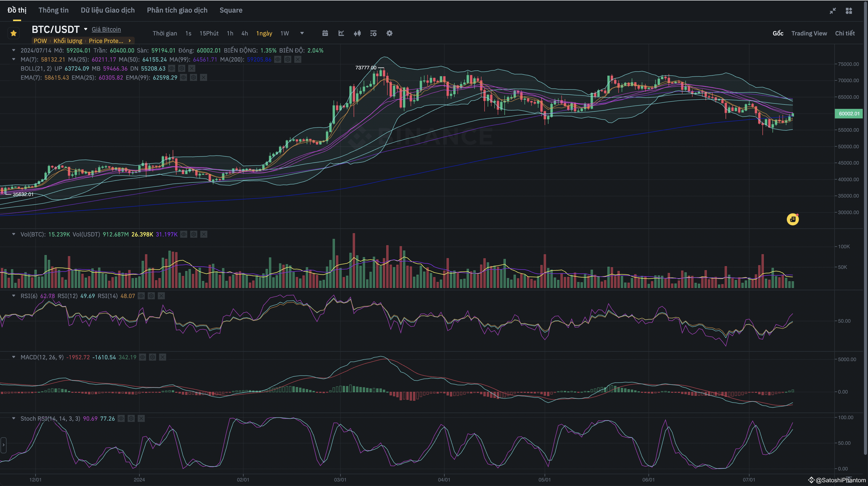The width and height of the screenshot is (868, 486).
Task: Collapse the Vol(BTC) indicator legend arrow
Action: click(x=14, y=234)
